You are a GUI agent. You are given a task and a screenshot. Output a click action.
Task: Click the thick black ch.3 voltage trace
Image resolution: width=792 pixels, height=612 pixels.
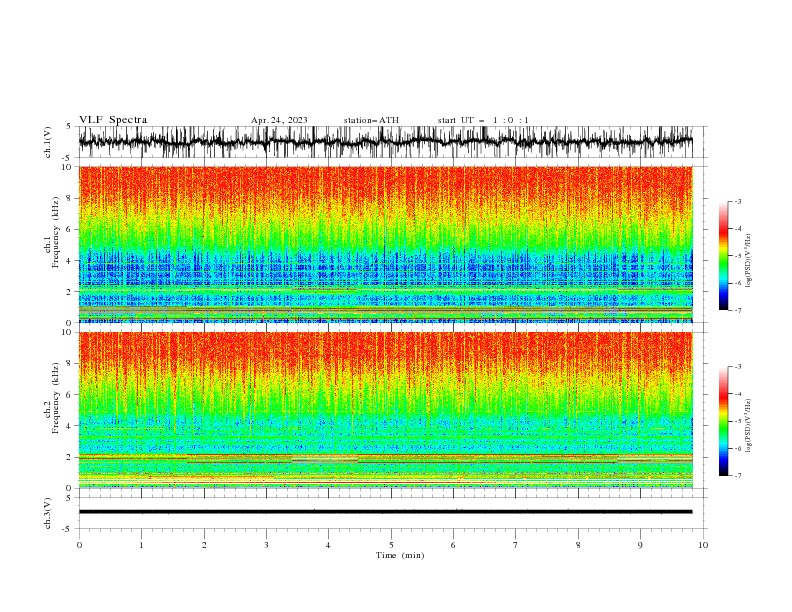coord(385,512)
